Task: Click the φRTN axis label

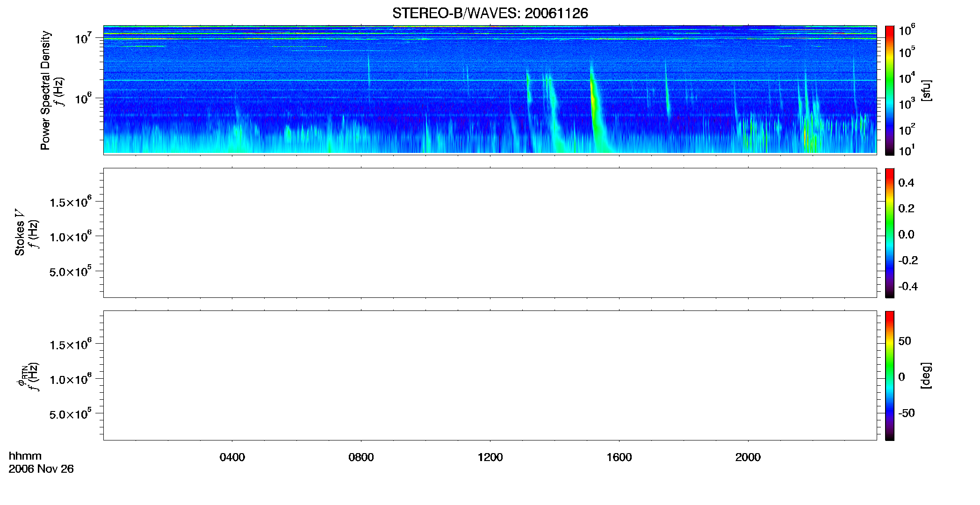Action: point(22,376)
